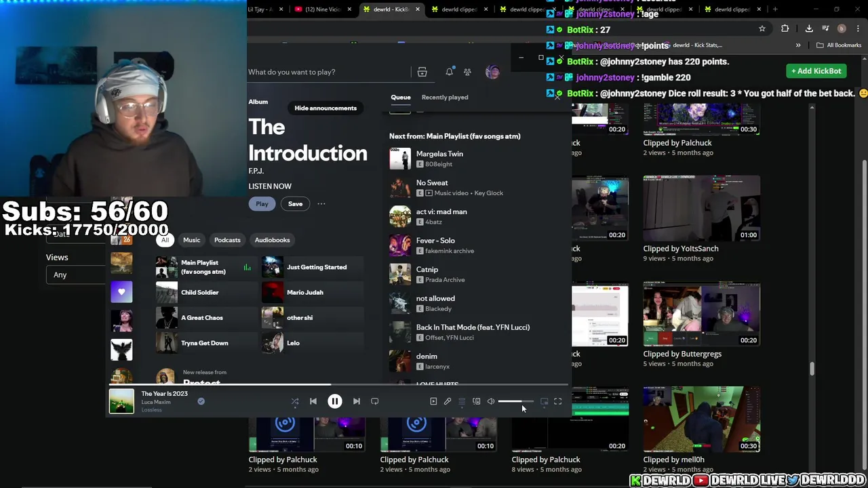Viewport: 868px width, 488px height.
Task: Open the 'other shi' playlist tile
Action: point(313,318)
